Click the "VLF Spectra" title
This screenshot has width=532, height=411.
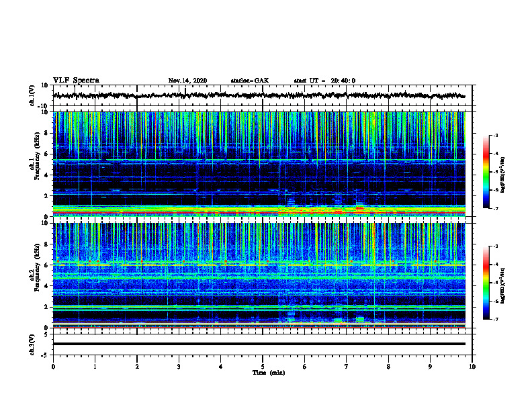click(76, 81)
